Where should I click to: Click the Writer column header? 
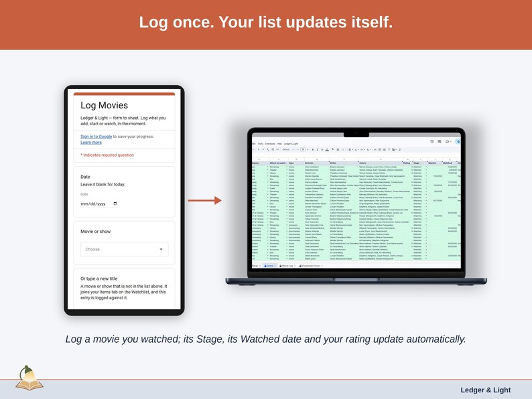[x=333, y=163]
